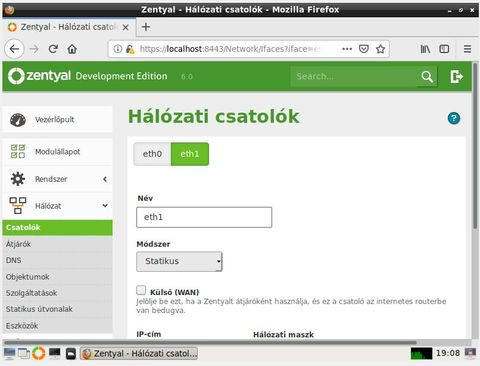
Task: Launch Zentyal icon from taskbar
Action: click(38, 353)
